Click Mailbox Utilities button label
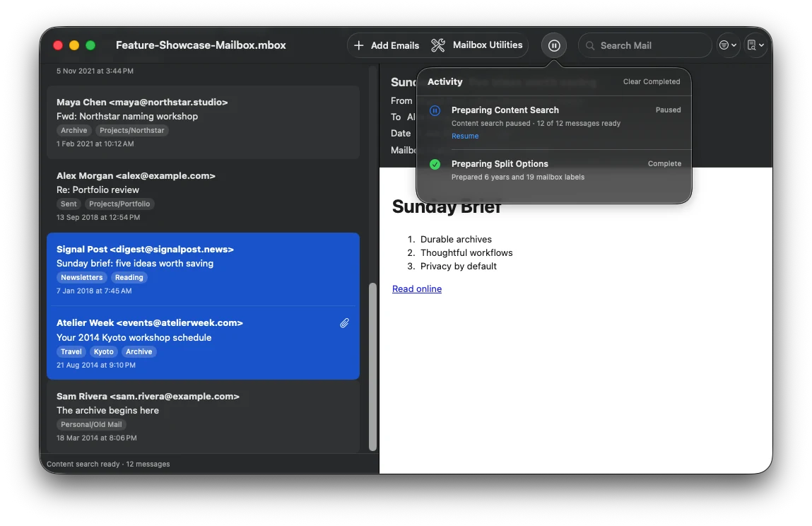Screen dimensions: 812x526 pos(488,45)
